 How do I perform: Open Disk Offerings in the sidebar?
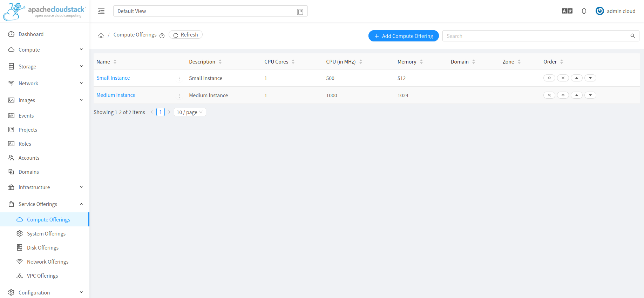(x=43, y=248)
